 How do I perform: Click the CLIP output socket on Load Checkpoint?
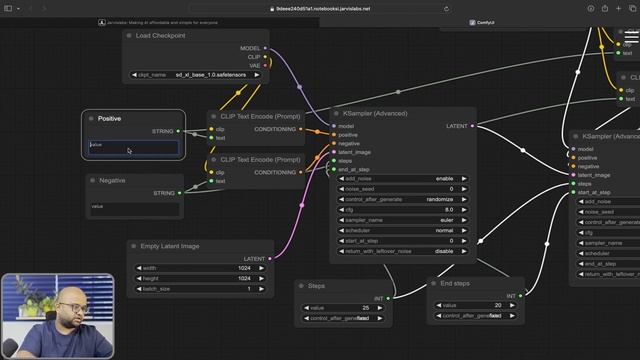pos(265,57)
